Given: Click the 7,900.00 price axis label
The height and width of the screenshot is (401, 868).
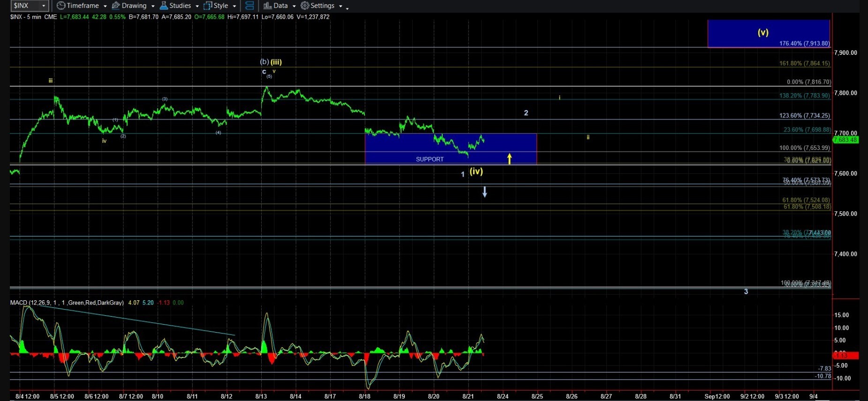Looking at the screenshot, I should pyautogui.click(x=845, y=53).
